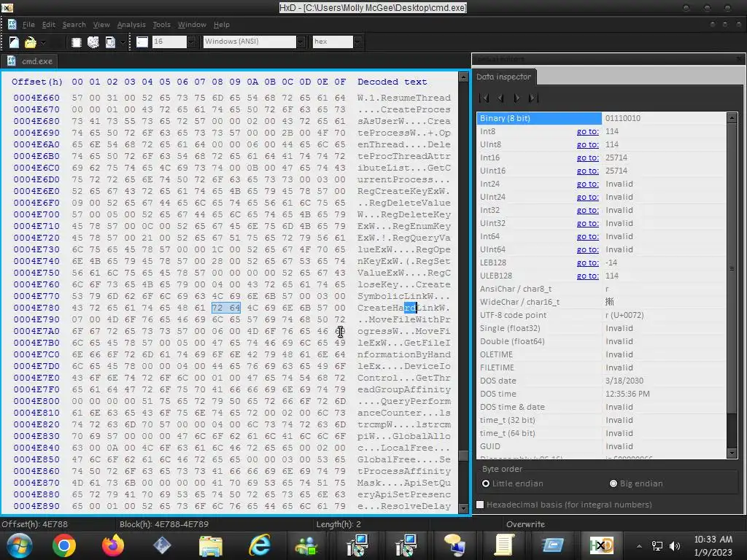Open the Search menu
This screenshot has height=560, width=747.
74,24
